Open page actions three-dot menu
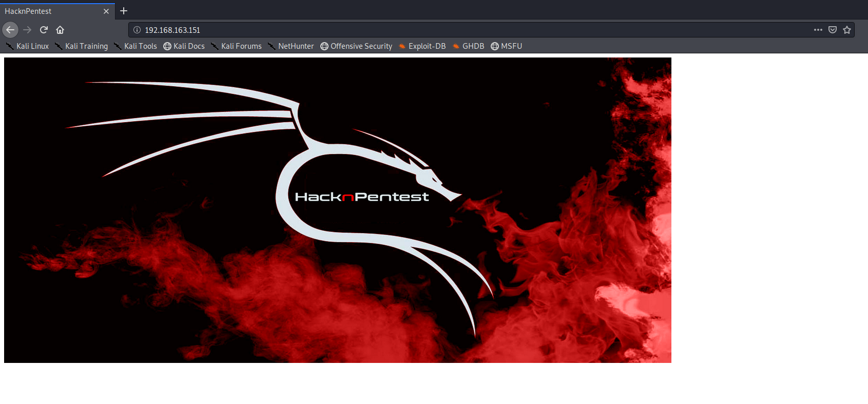 [x=818, y=30]
